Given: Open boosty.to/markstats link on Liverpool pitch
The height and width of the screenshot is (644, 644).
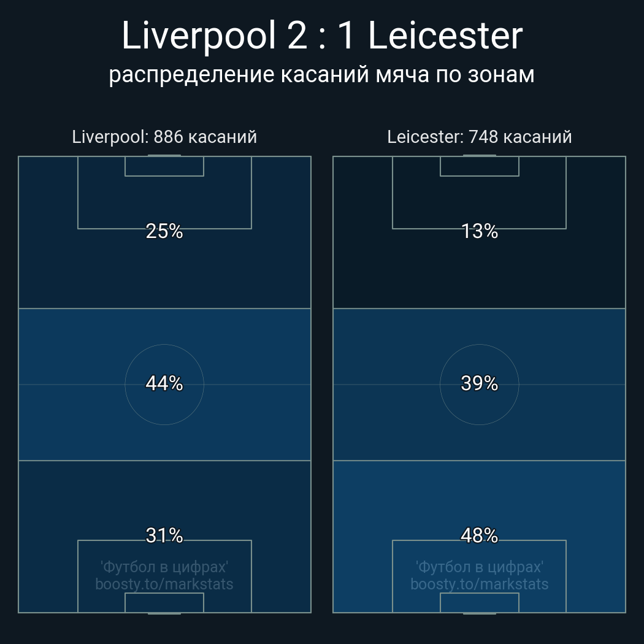Looking at the screenshot, I should click(x=164, y=584).
